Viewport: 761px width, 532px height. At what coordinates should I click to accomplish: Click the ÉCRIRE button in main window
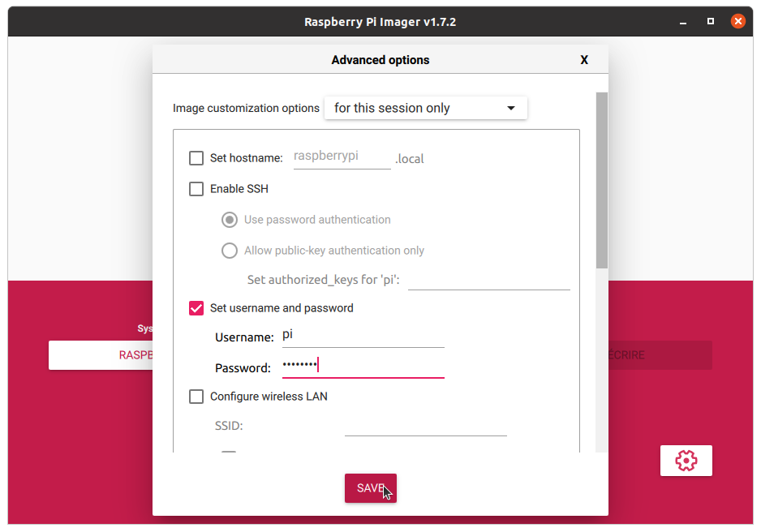[x=660, y=355]
